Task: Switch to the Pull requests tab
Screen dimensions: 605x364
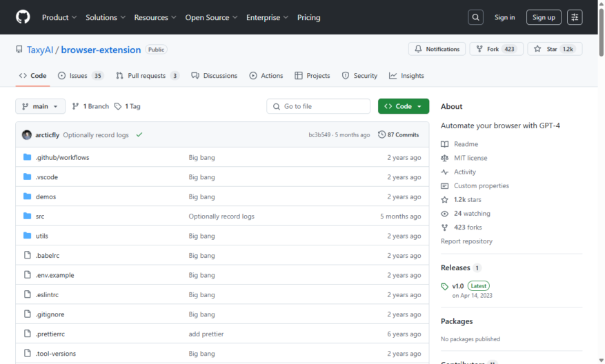Action: [148, 76]
